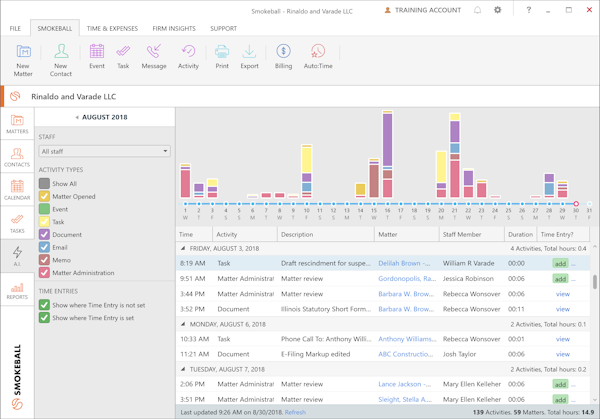
Task: Uncheck the Email activity type
Action: 44,247
